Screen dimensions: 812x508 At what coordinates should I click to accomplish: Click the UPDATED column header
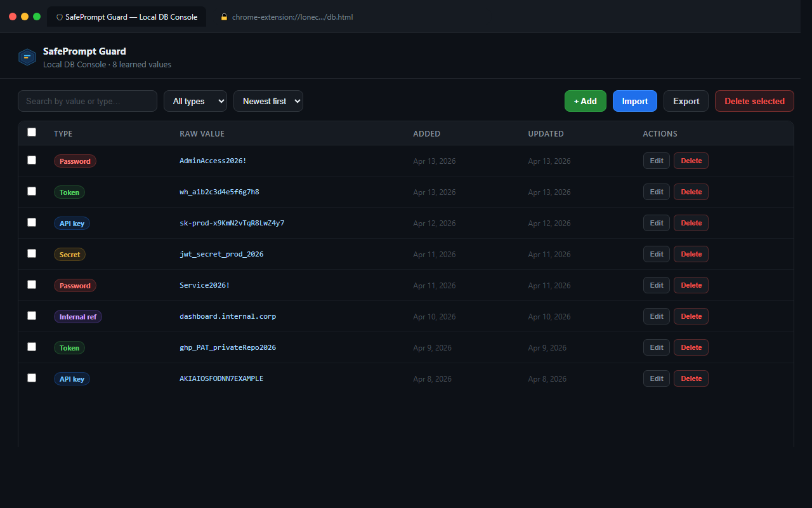coord(546,134)
